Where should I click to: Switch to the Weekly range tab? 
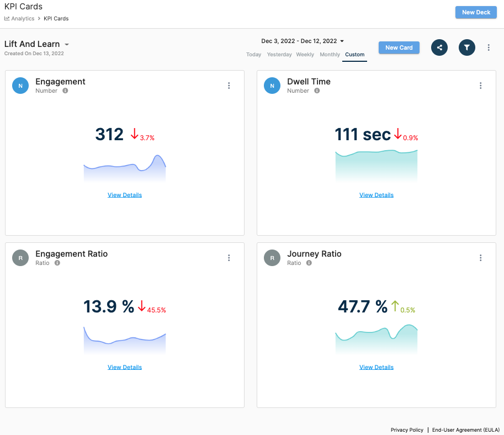point(305,54)
